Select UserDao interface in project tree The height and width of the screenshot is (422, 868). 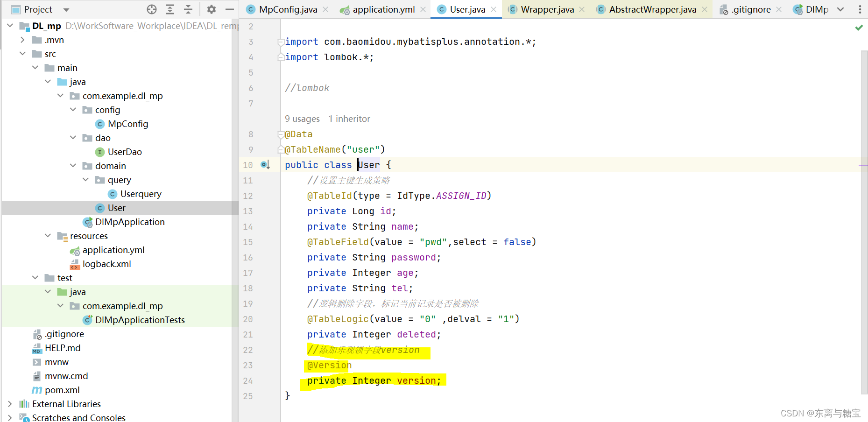pos(124,152)
